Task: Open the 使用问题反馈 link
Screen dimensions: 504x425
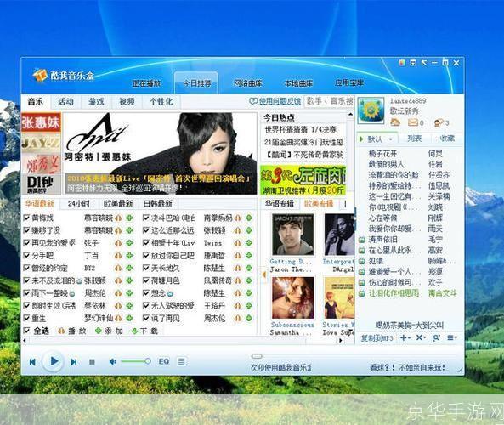Action: (280, 102)
